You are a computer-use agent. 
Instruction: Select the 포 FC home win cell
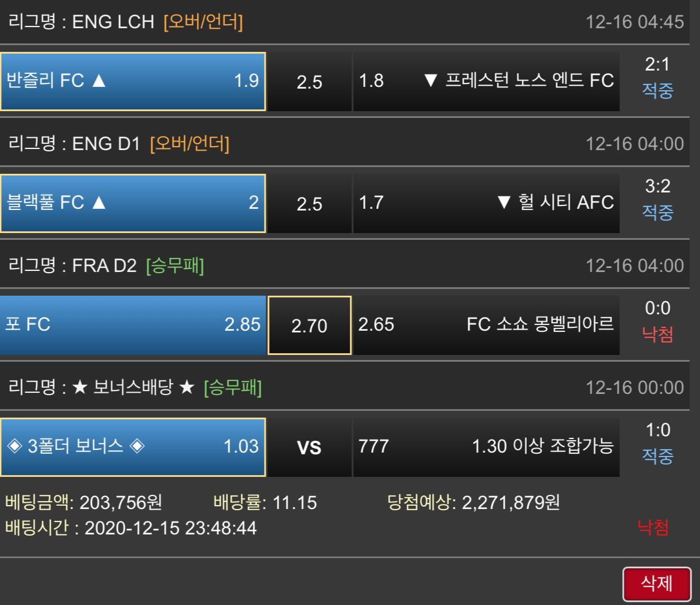click(133, 325)
